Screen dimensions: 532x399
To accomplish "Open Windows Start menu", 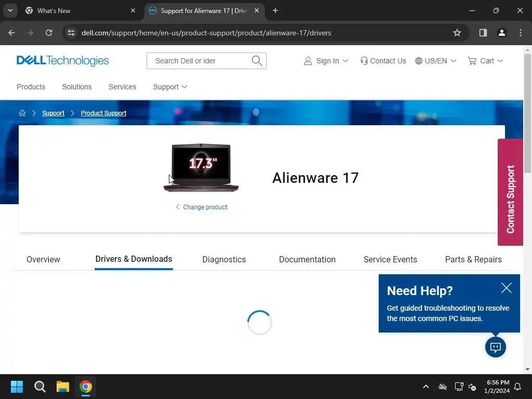I will pyautogui.click(x=17, y=387).
